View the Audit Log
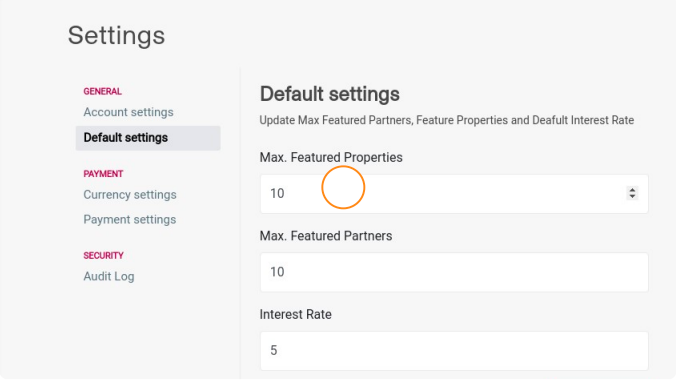Screen dimensions: 676x386 point(109,276)
